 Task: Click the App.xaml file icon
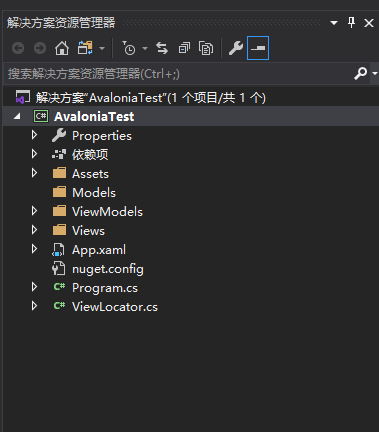pyautogui.click(x=58, y=250)
